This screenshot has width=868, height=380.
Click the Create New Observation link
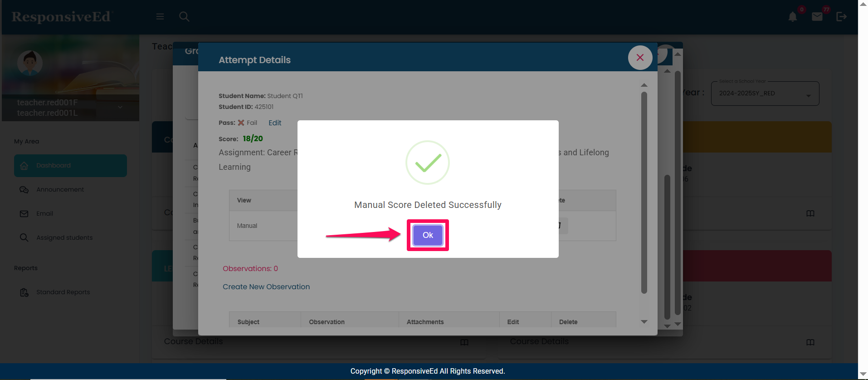point(266,287)
